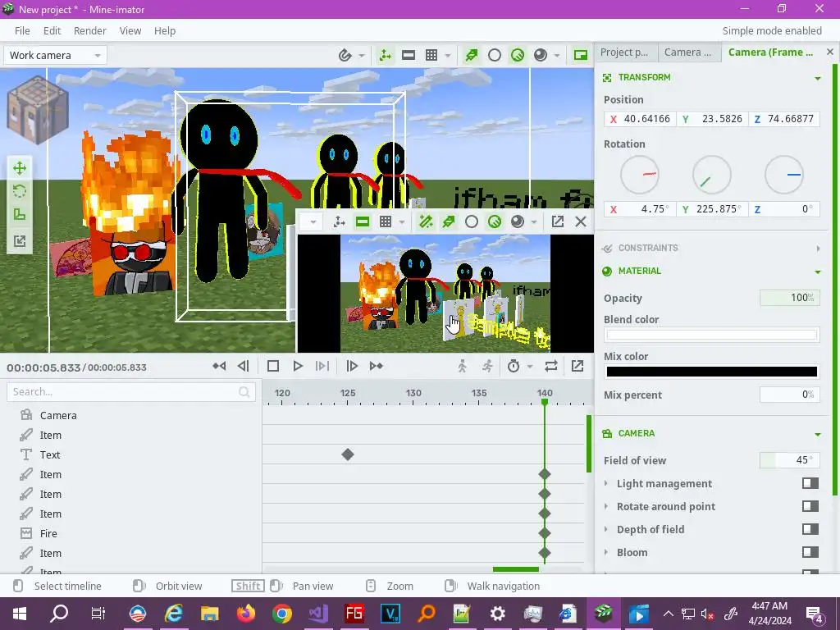This screenshot has height=630, width=840.
Task: Select the scale tool in viewport
Action: point(20,216)
